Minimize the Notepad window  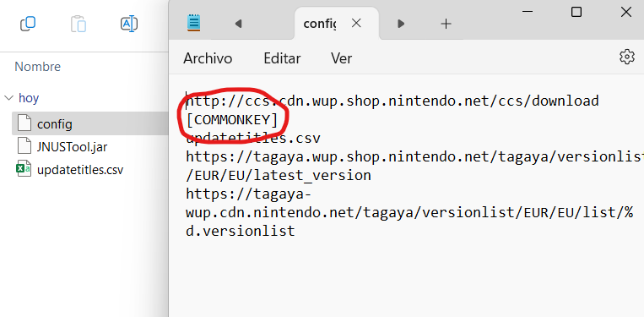[x=528, y=12]
